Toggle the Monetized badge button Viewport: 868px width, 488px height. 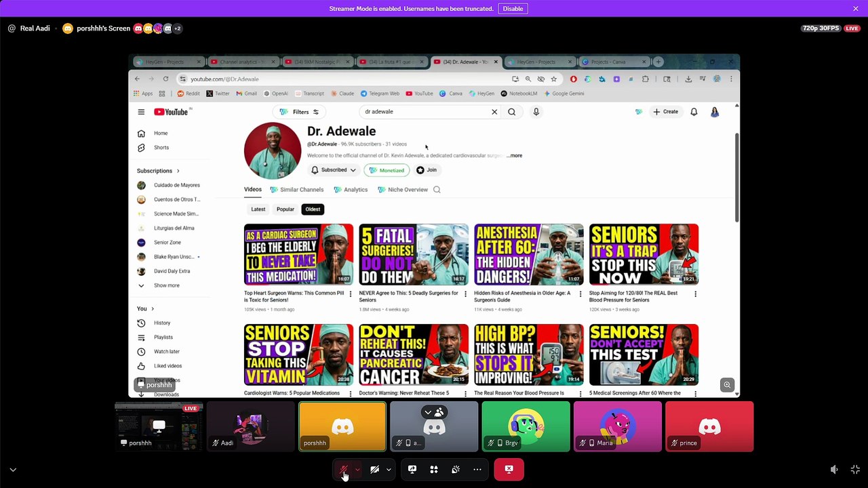pos(387,170)
